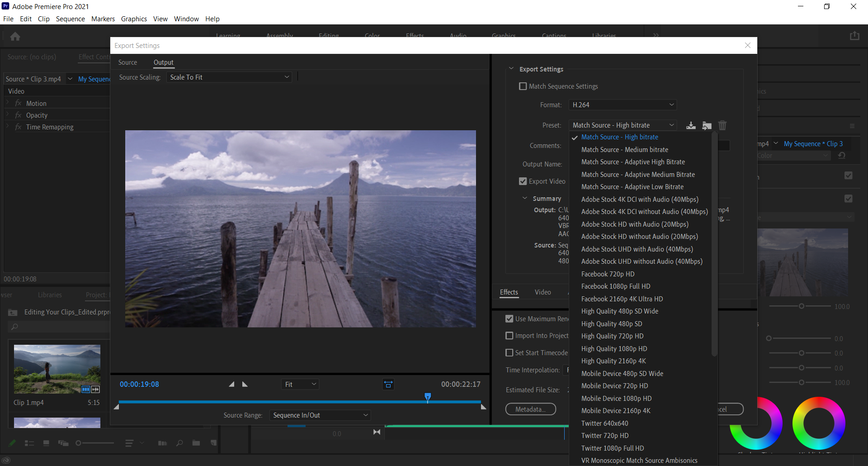
Task: Go to the Home screen icon
Action: (15, 36)
